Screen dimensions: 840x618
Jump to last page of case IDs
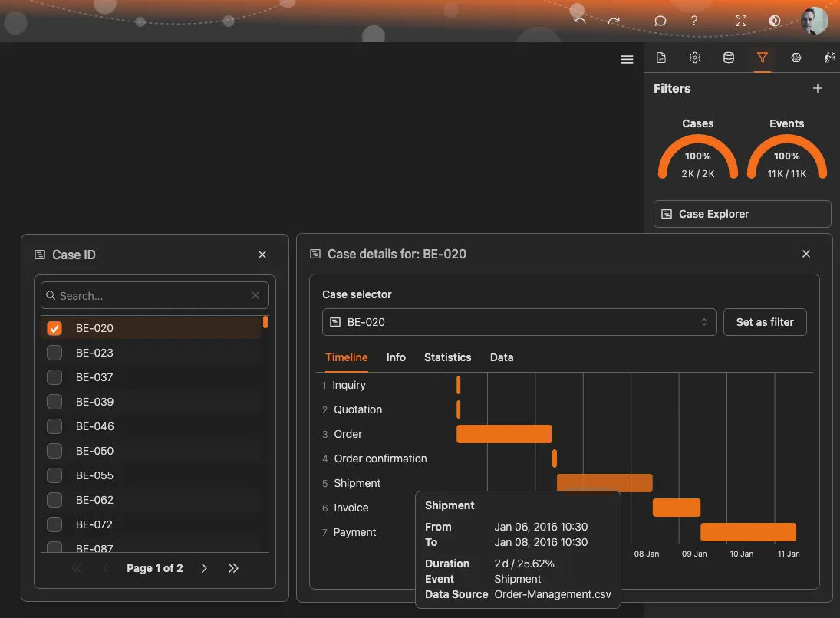point(233,568)
